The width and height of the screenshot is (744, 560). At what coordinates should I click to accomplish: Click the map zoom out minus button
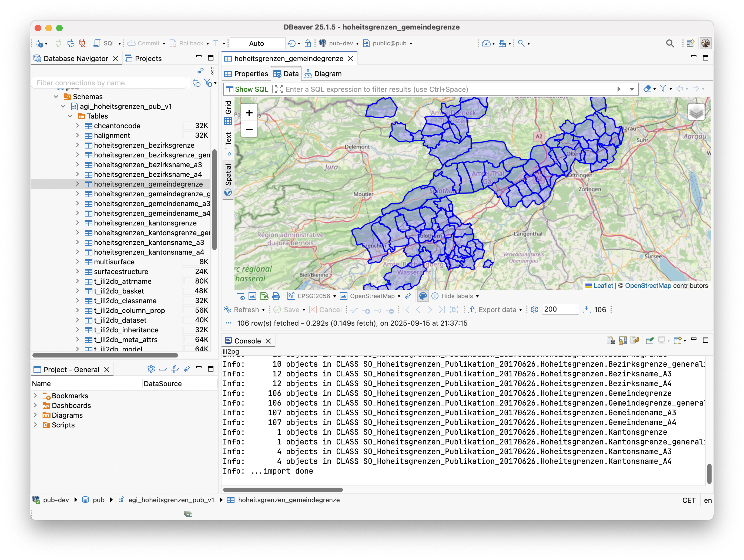[249, 129]
